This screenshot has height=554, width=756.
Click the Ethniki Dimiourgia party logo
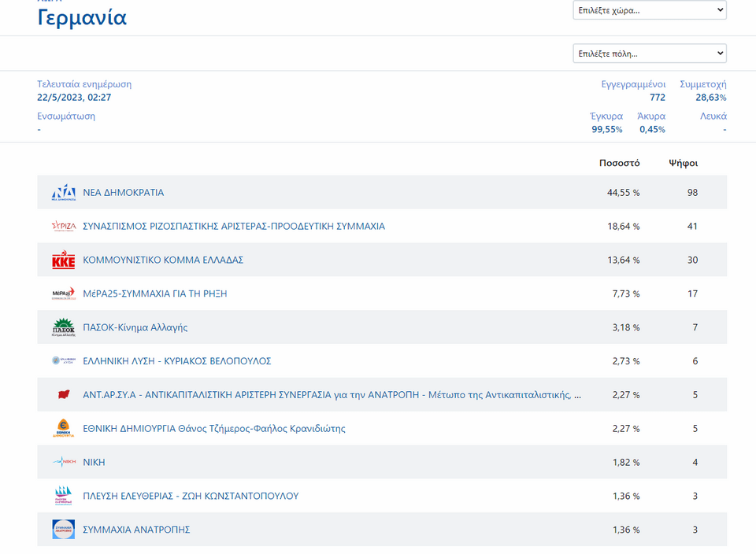point(64,428)
